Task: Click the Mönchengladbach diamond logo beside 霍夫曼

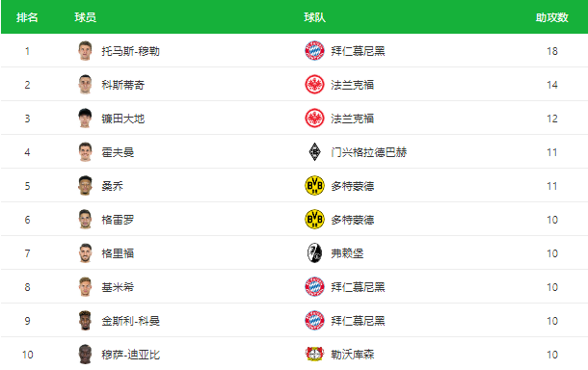Action: (x=314, y=152)
